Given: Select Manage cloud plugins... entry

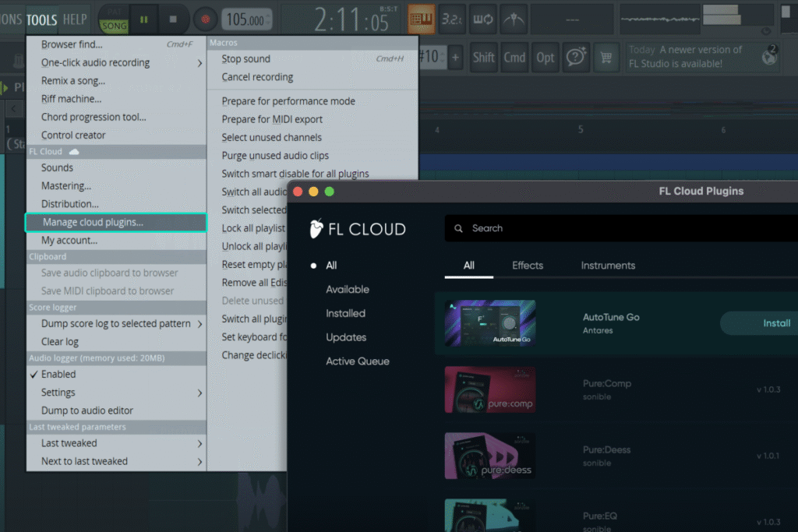Looking at the screenshot, I should point(117,222).
